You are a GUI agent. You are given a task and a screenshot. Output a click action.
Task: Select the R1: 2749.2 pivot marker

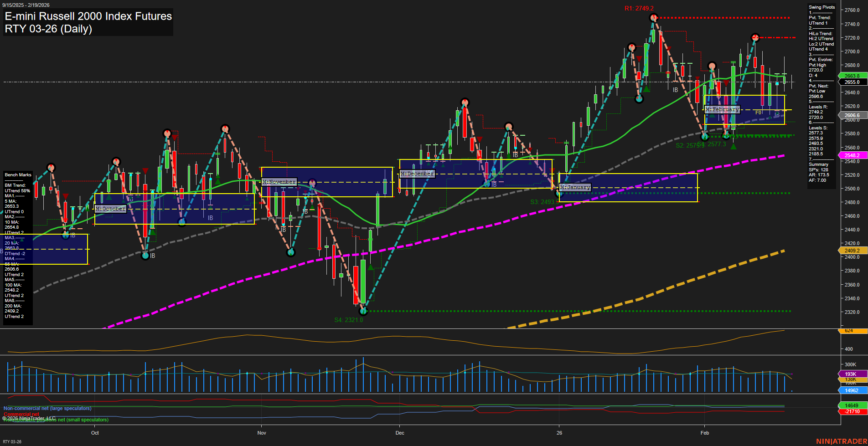pyautogui.click(x=640, y=8)
